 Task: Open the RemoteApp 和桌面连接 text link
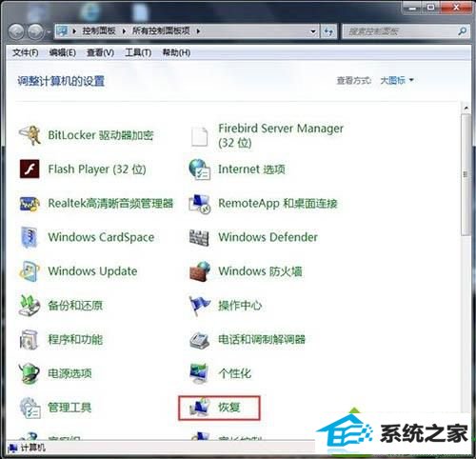tap(278, 203)
